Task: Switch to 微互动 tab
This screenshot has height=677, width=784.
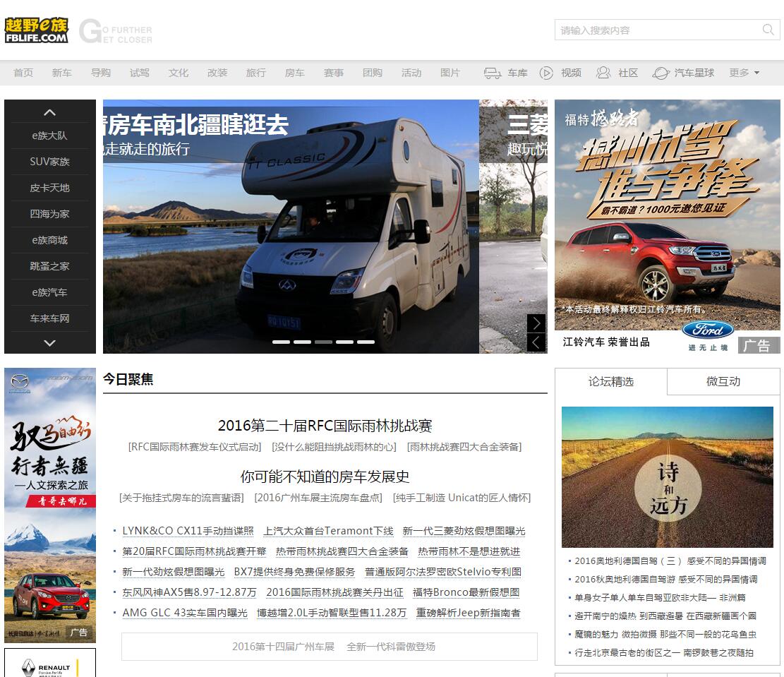Action: click(723, 382)
